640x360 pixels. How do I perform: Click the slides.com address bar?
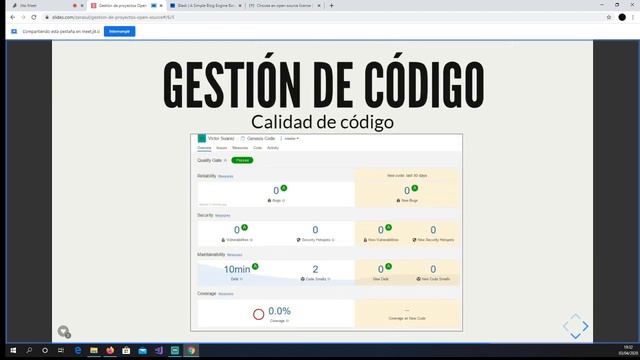322,17
